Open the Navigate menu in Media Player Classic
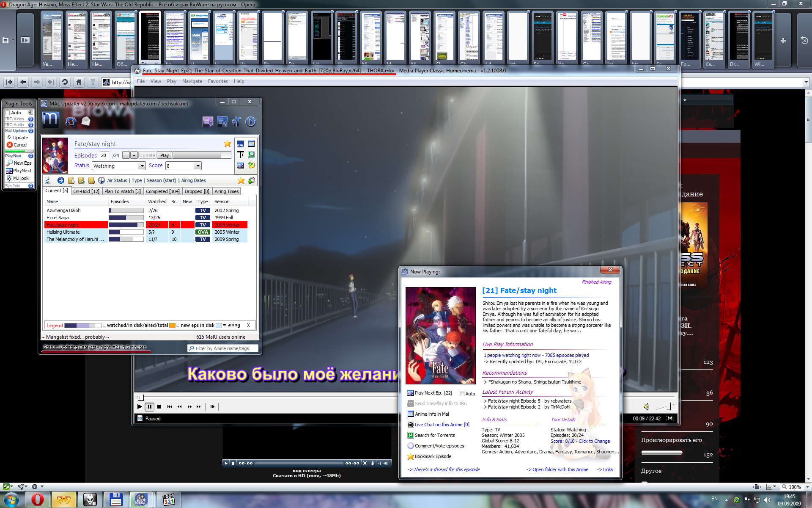 point(192,81)
